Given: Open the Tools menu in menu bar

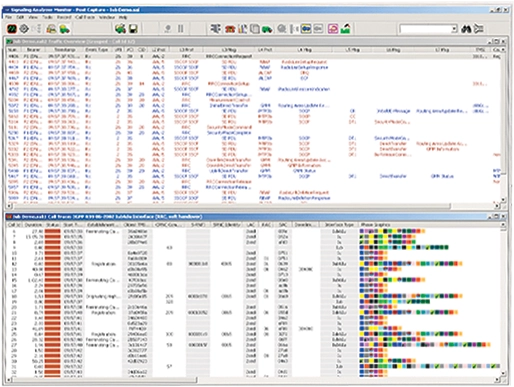Looking at the screenshot, I should 47,17.
